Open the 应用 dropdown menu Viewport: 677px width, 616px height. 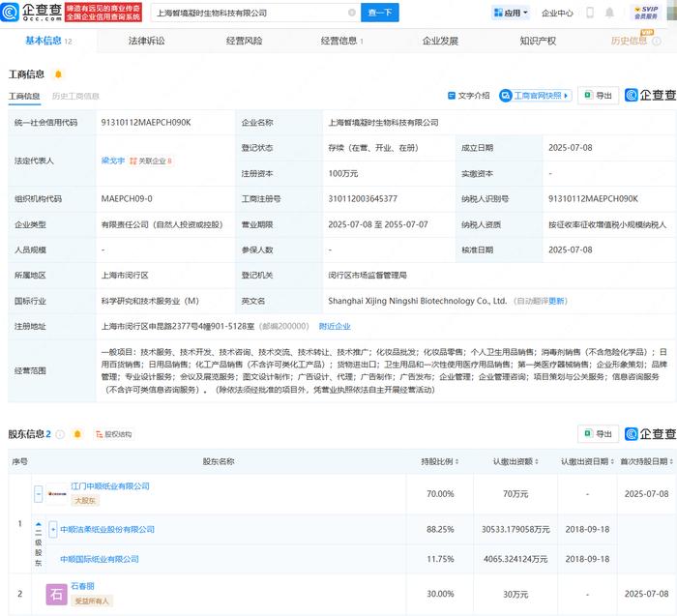pyautogui.click(x=511, y=13)
